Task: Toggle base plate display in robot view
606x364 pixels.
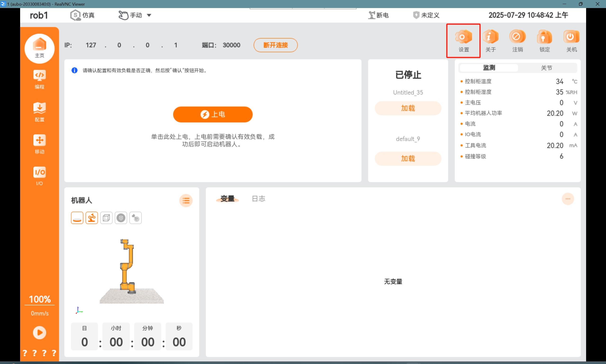Action: coord(77,218)
